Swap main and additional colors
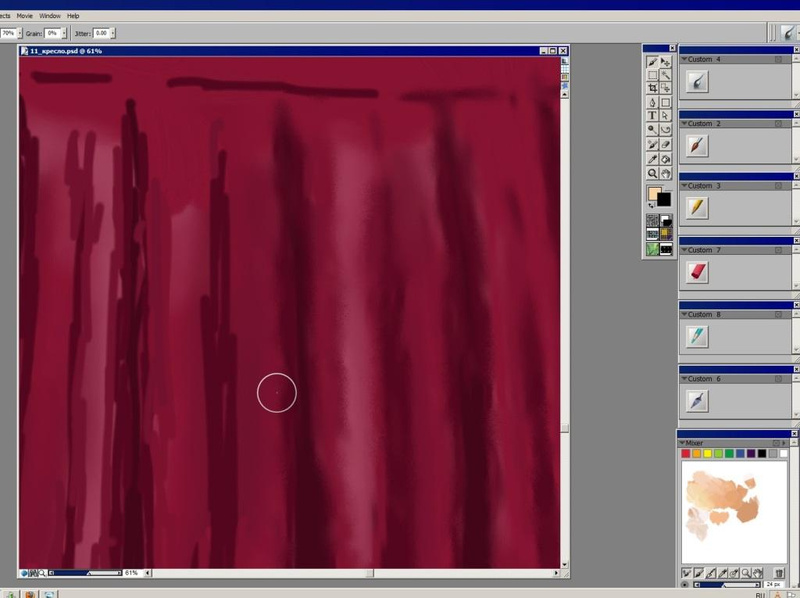Image resolution: width=800 pixels, height=598 pixels. (651, 205)
